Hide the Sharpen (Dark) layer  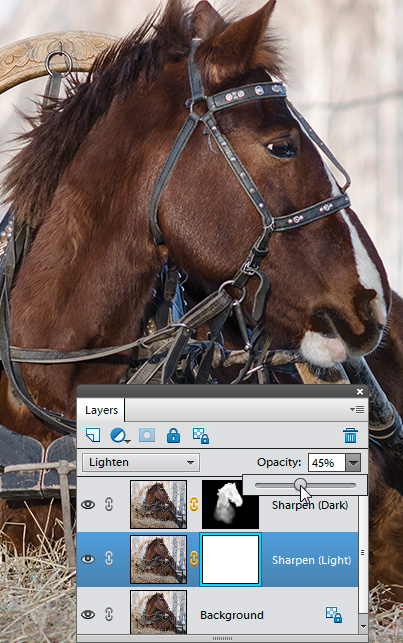(88, 504)
